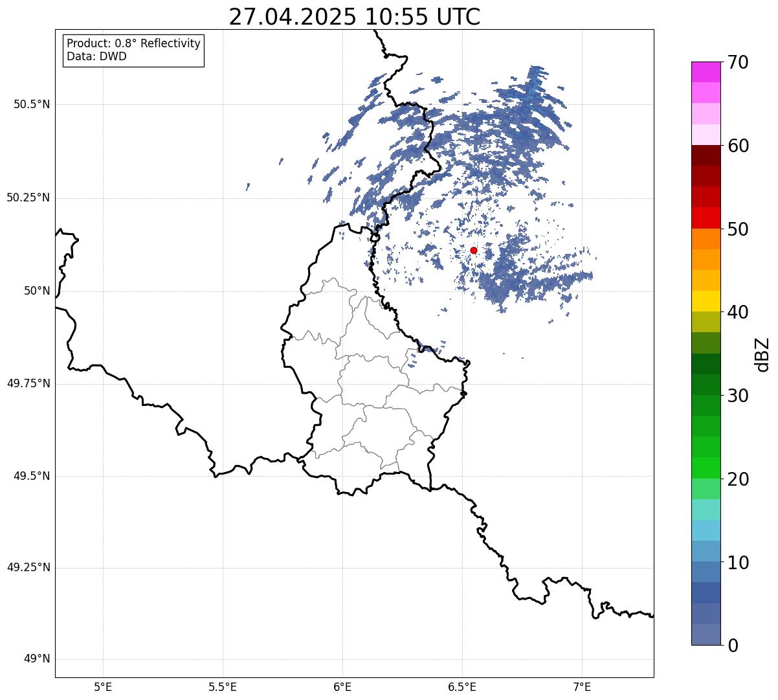Viewport: 778px width, 700px height.
Task: Click the "Product: 0.8° Reflectivity" text
Action: coord(134,43)
